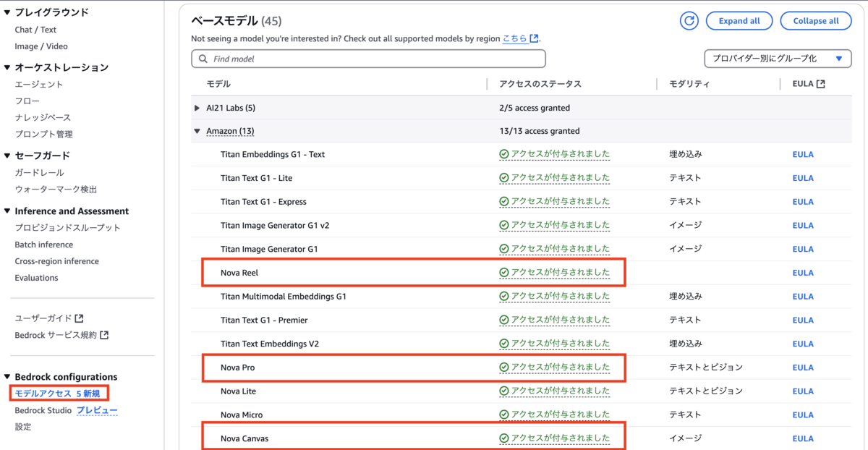Open プロビジョンドスループット in sidebar
The image size is (868, 450).
(x=67, y=228)
